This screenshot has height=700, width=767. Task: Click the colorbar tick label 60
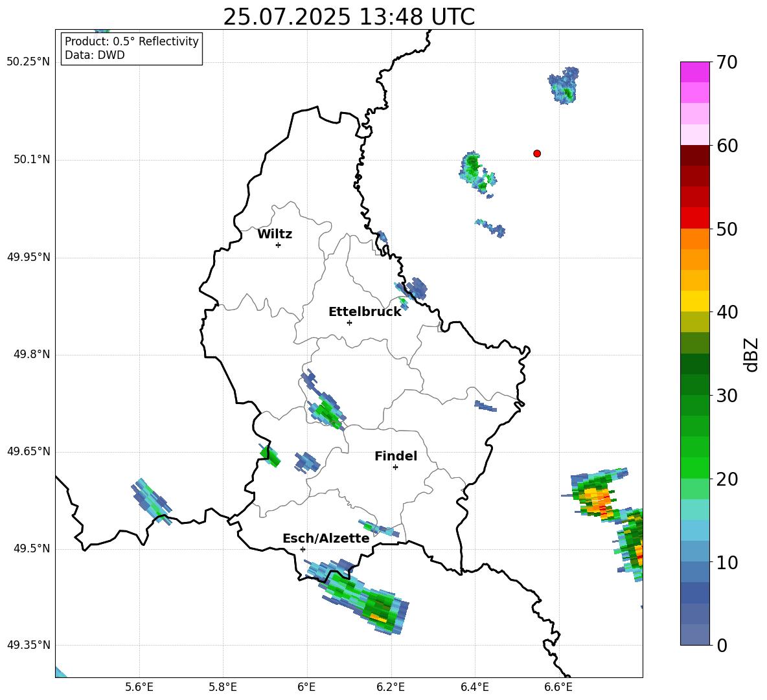click(727, 146)
